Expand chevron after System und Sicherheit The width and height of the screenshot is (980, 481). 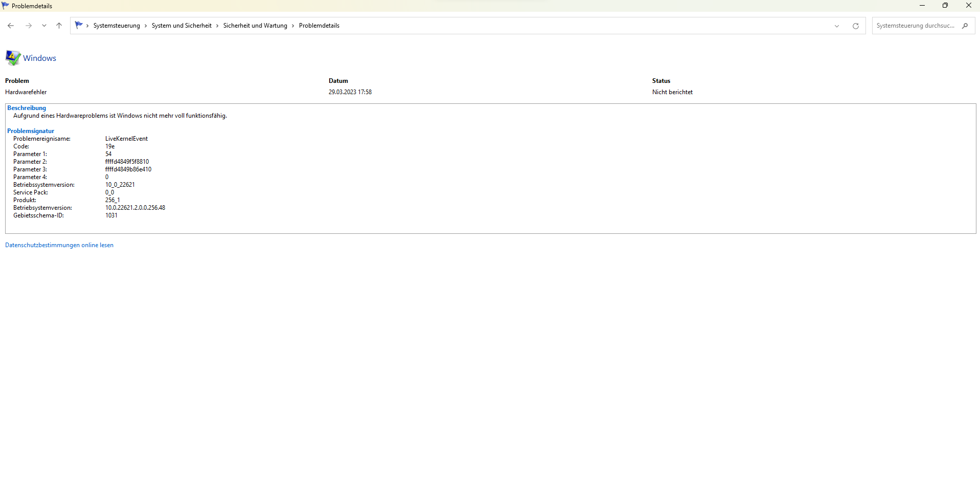click(x=217, y=26)
